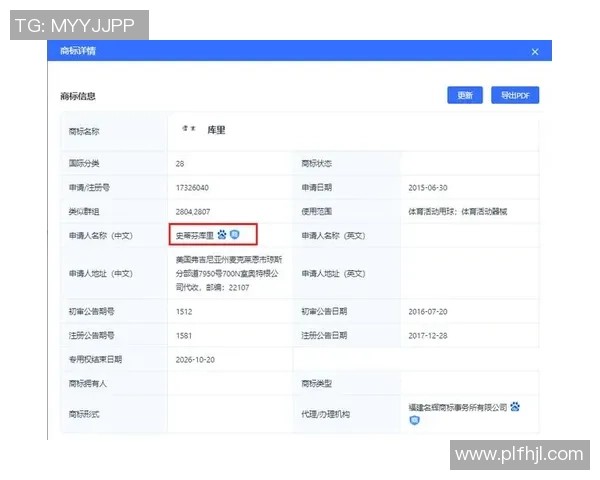This screenshot has height=480, width=600.
Task: Select the similar group value 2804,2807
Action: (x=193, y=212)
